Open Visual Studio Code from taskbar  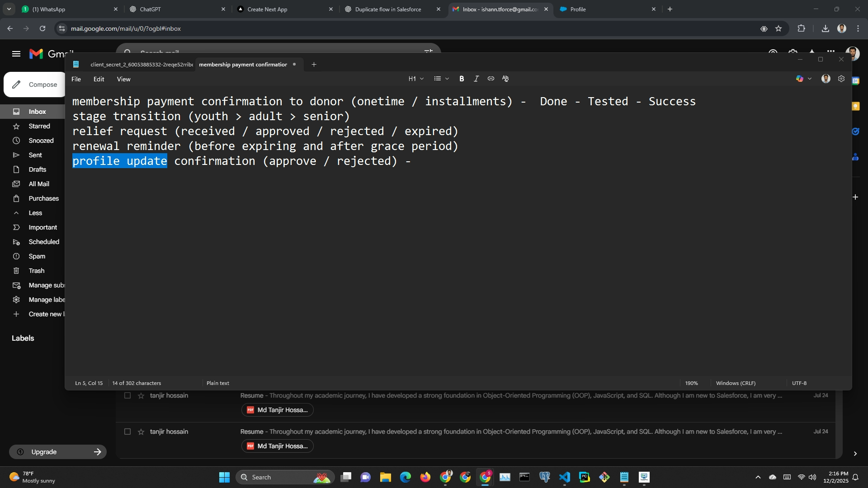point(564,477)
